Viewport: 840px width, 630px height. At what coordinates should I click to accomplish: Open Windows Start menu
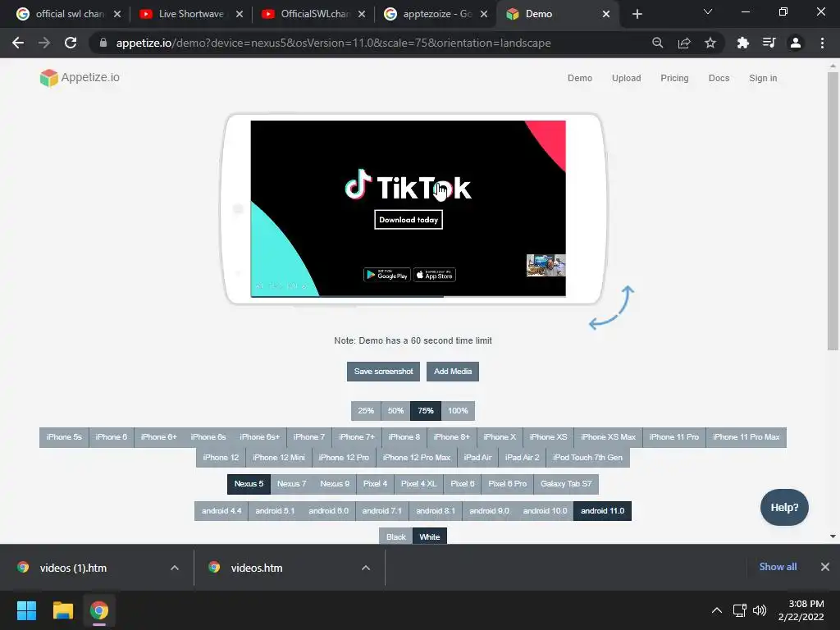pos(26,610)
